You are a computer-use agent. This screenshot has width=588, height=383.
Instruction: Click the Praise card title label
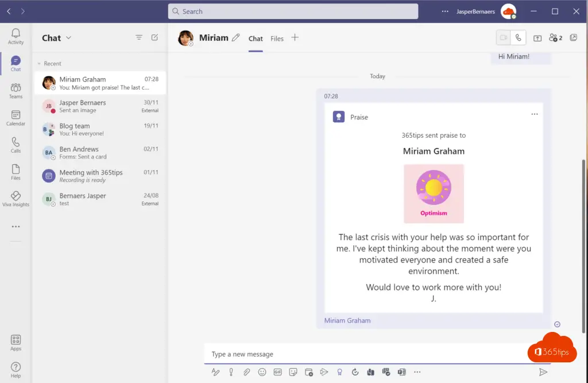359,117
